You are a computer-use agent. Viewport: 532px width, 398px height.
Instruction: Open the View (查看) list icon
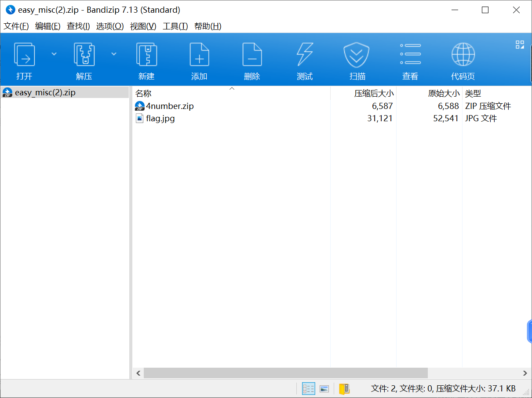[410, 54]
